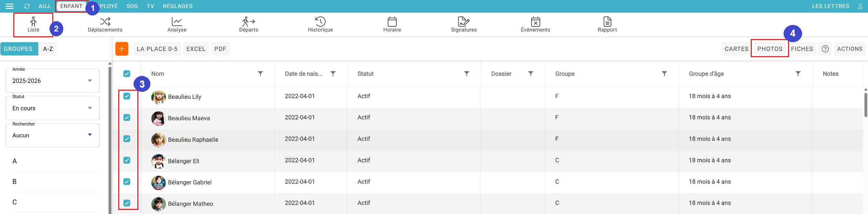The height and width of the screenshot is (214, 868).
Task: Open the filter for Nom column
Action: [260, 74]
